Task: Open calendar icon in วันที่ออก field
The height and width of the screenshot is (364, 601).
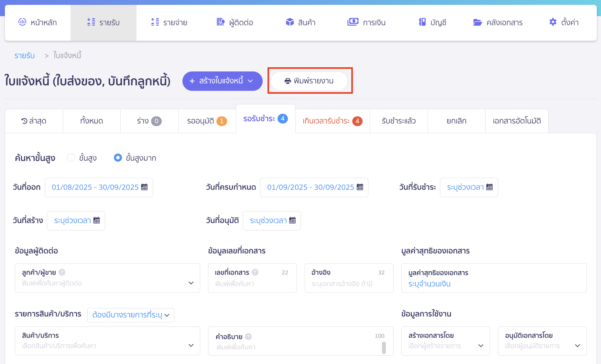Action: tap(144, 187)
